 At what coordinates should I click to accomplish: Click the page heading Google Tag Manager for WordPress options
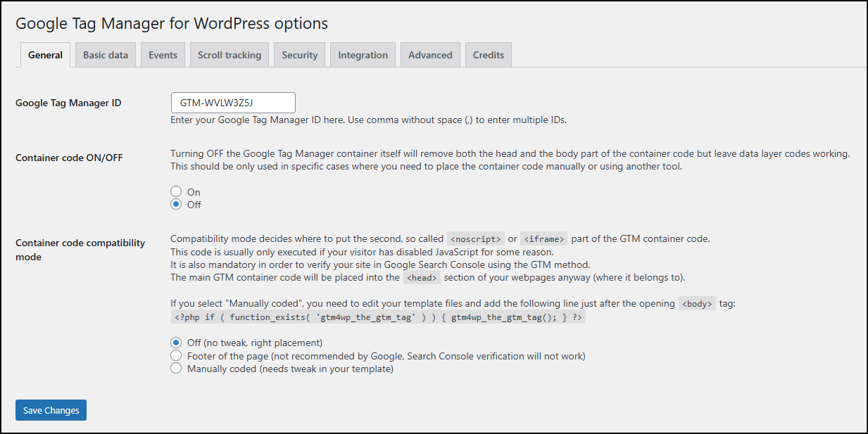click(172, 23)
